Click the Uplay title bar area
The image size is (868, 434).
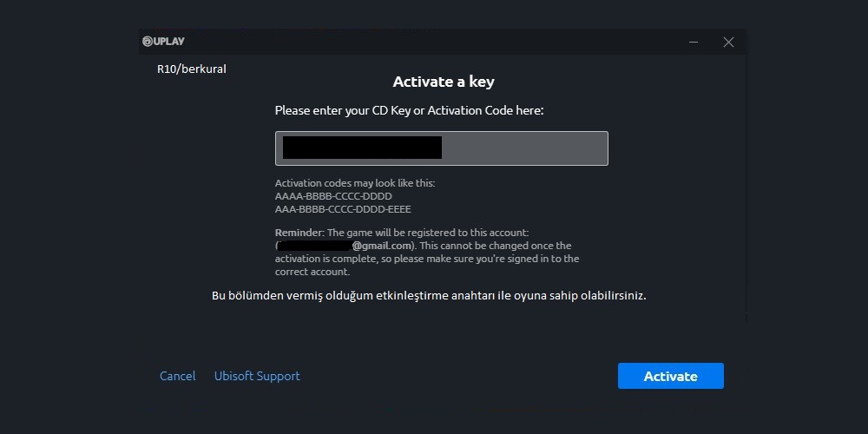tap(431, 42)
